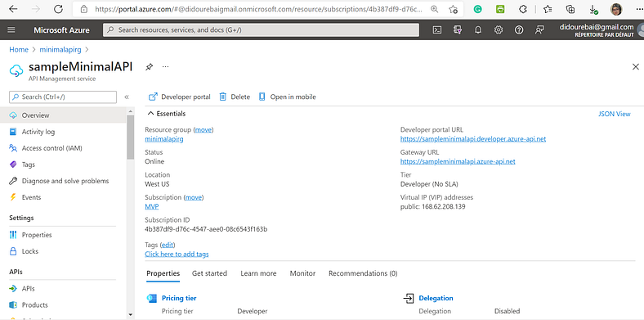Switch to Recommendations (0) tab
The width and height of the screenshot is (644, 320).
363,273
